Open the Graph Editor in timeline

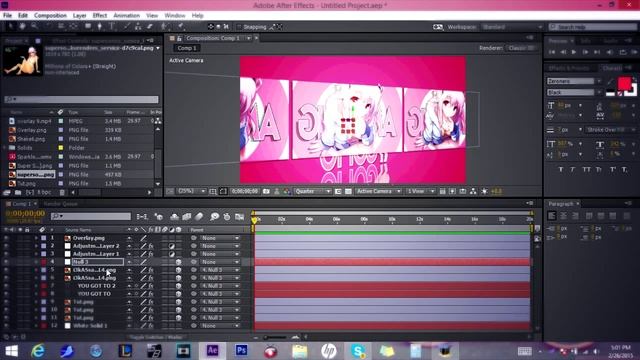(x=240, y=217)
